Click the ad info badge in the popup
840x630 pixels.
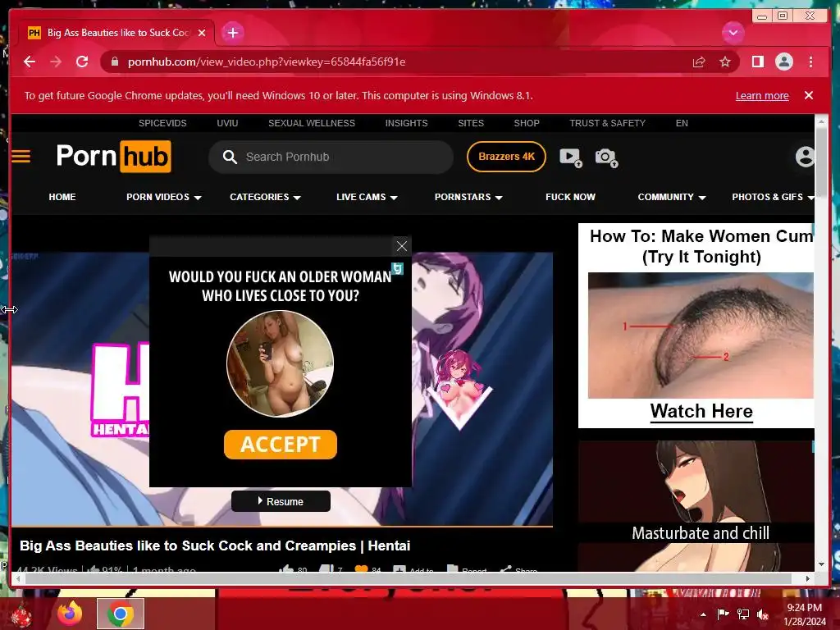tap(398, 268)
